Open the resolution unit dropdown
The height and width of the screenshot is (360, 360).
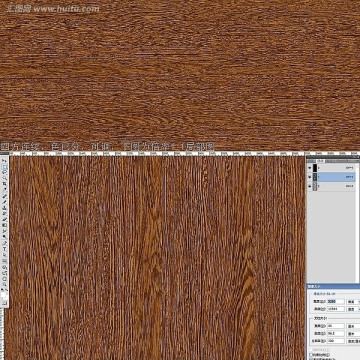click(x=353, y=341)
